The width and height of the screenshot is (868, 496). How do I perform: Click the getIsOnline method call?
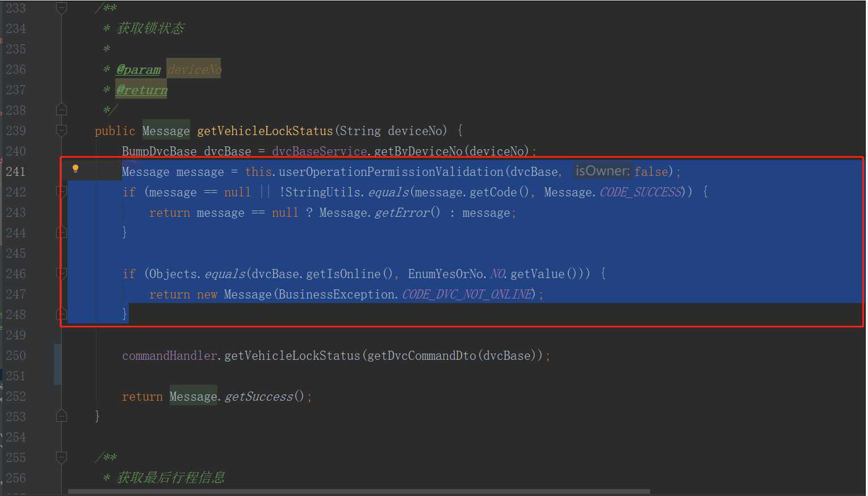343,274
